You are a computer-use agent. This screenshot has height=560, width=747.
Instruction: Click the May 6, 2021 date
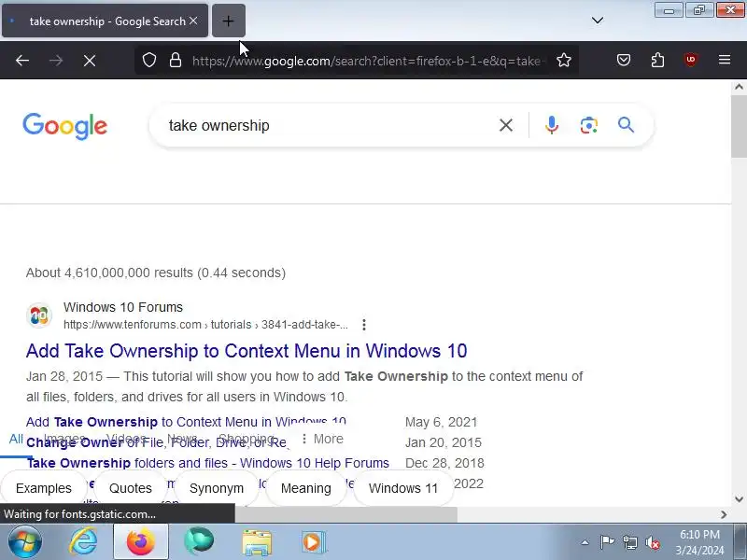tap(441, 422)
